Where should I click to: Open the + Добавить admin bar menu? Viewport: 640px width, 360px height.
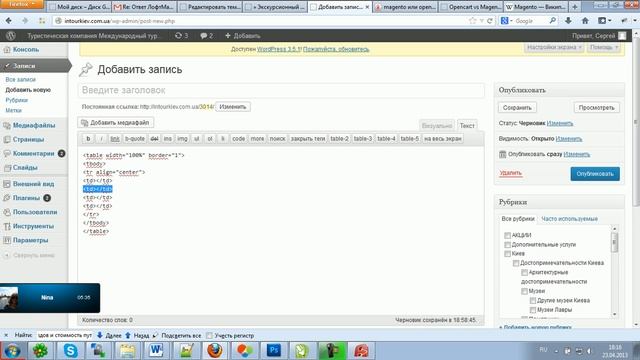point(242,36)
